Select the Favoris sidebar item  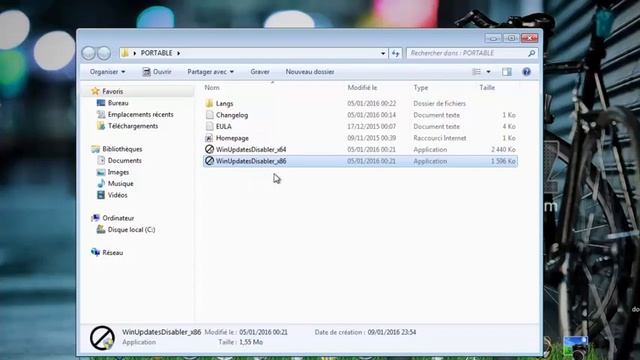point(113,91)
